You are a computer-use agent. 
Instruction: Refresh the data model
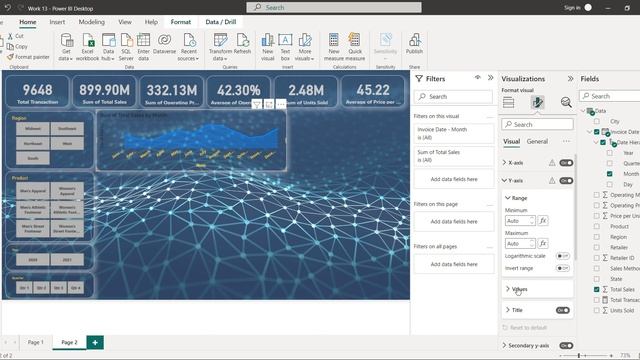pos(242,44)
